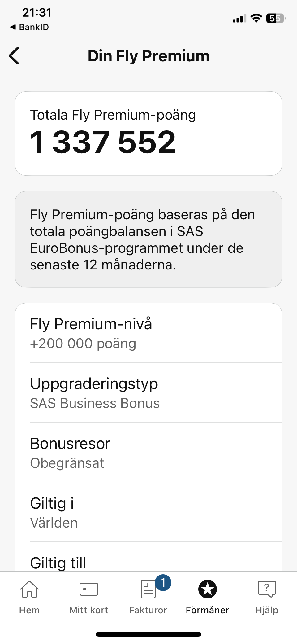The image size is (297, 644).
Task: Tap the Bonusresor Obegränsat row
Action: [148, 453]
